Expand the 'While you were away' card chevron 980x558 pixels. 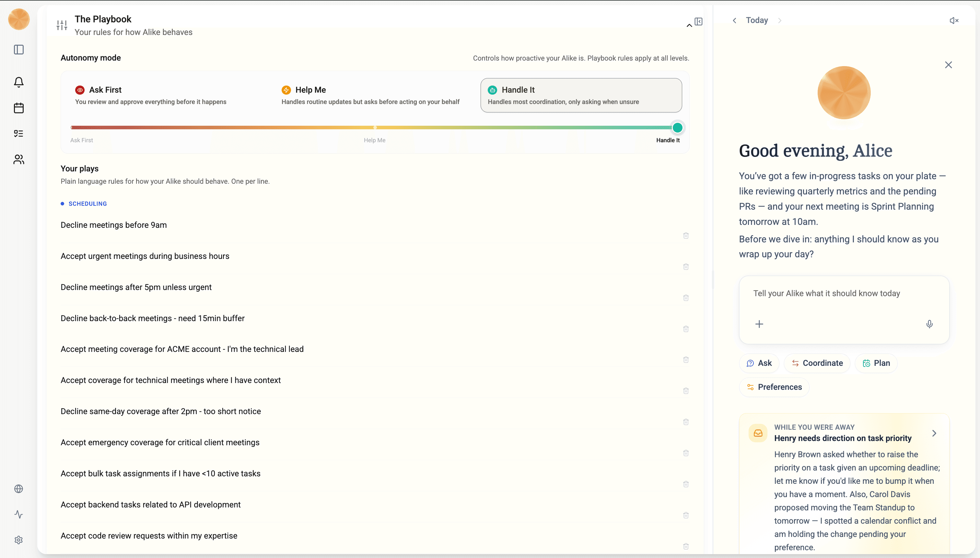pyautogui.click(x=934, y=433)
